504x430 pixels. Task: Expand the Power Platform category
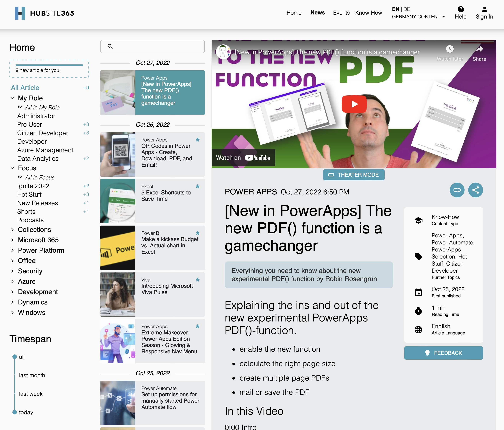coord(12,250)
